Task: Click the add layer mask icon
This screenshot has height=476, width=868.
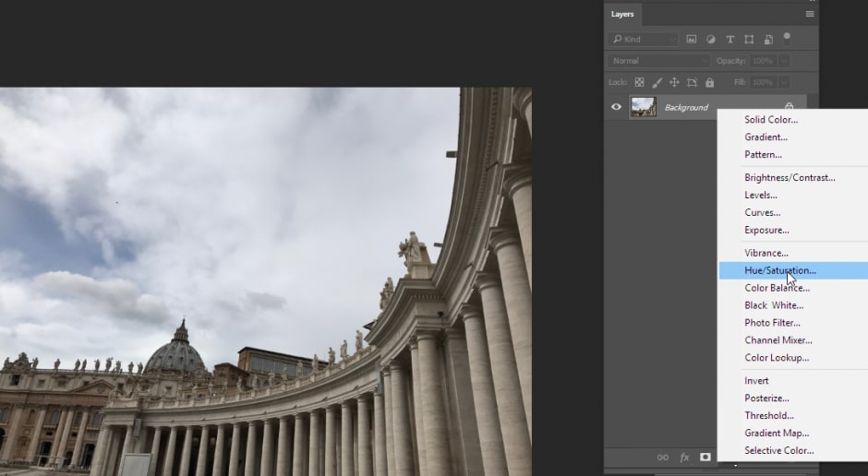Action: pos(705,457)
